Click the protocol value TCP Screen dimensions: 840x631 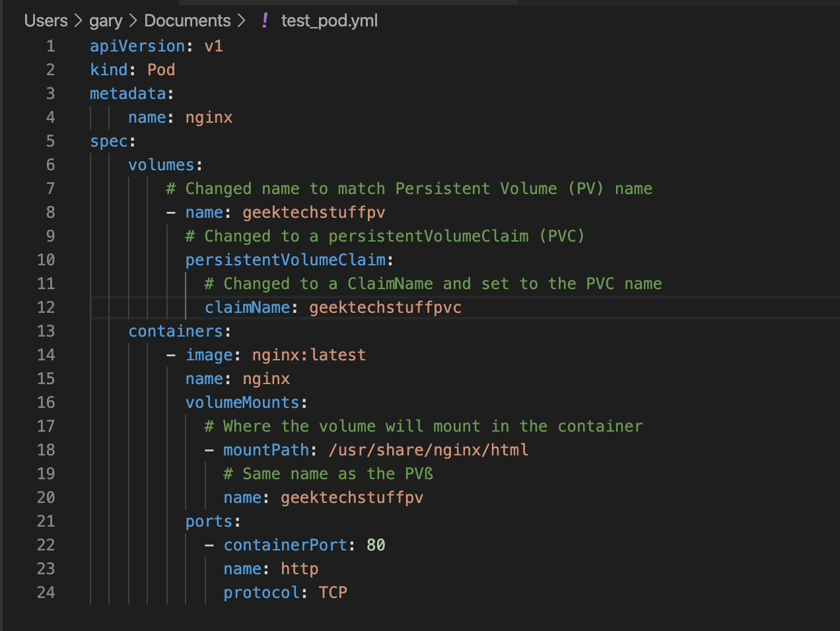point(333,592)
